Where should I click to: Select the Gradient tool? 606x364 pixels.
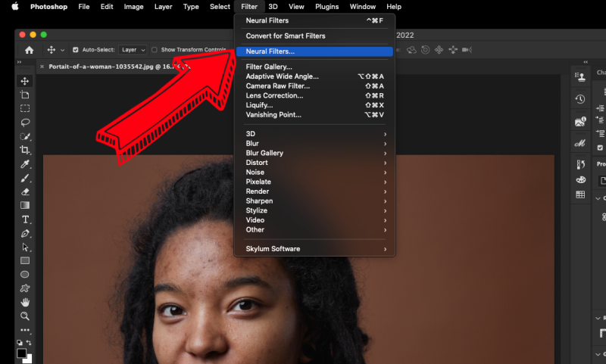[x=25, y=205]
